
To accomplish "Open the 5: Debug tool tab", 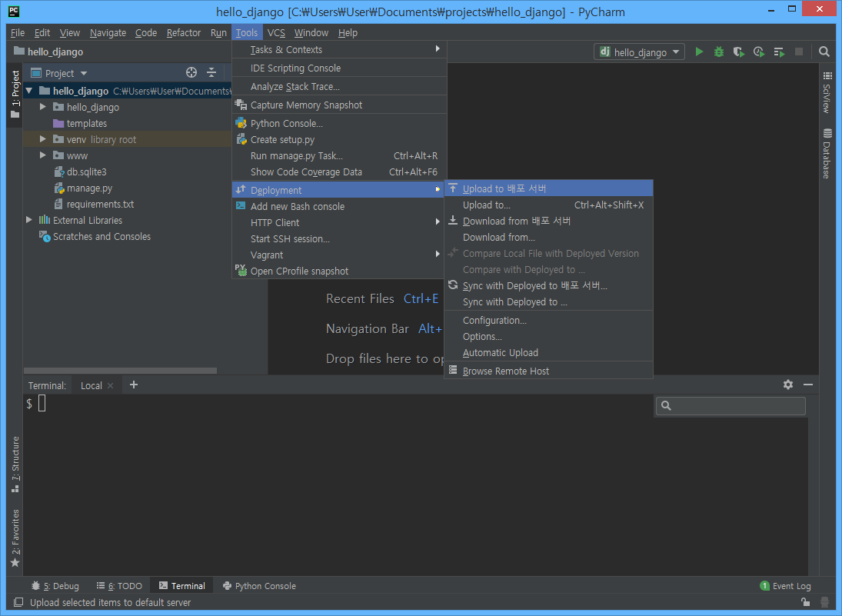I will click(x=55, y=585).
